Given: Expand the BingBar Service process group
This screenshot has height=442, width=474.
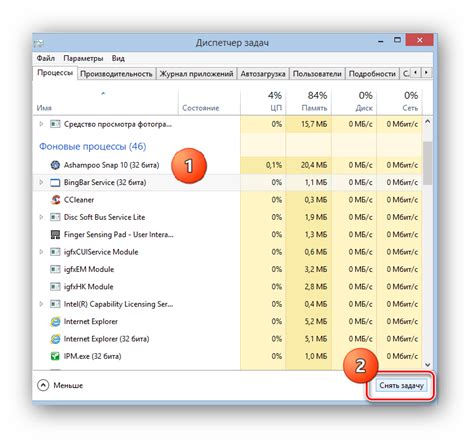Looking at the screenshot, I should pos(41,182).
